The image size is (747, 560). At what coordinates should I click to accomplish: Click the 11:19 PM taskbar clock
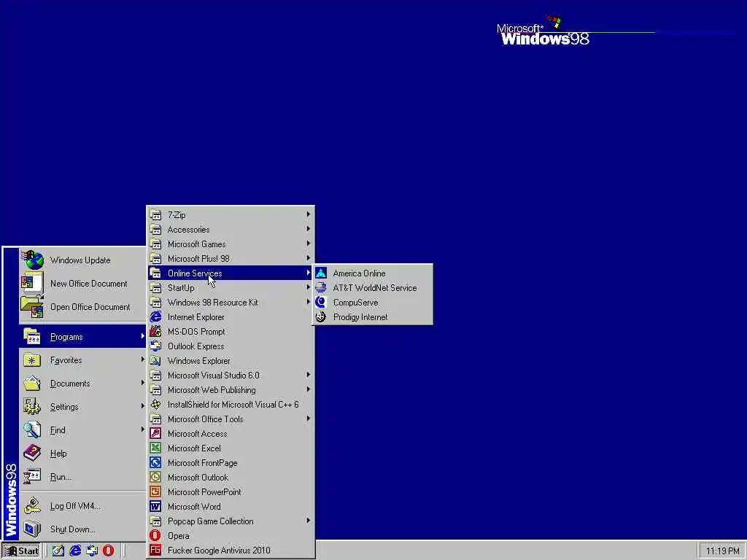point(722,551)
